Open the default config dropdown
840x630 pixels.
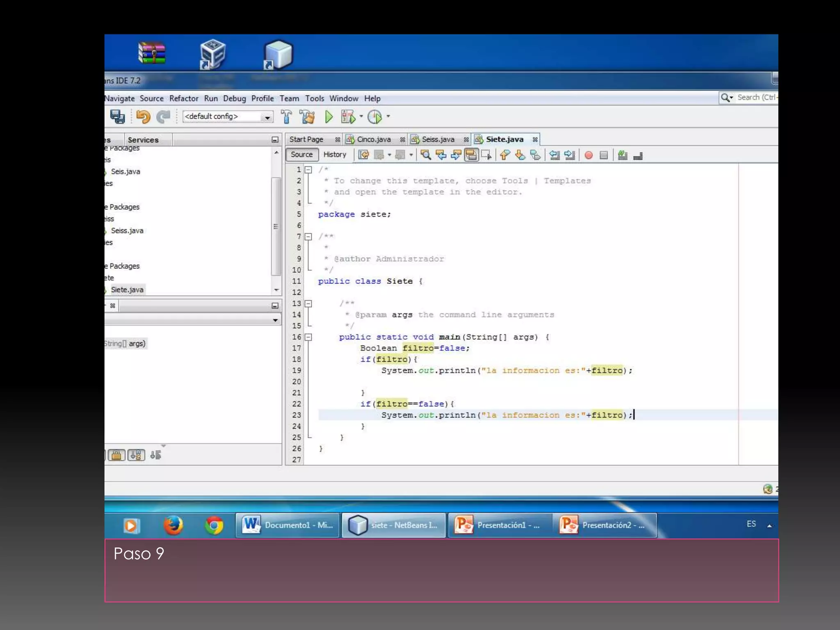point(267,117)
